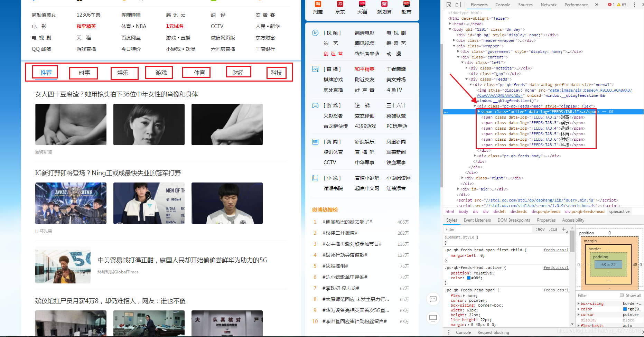The height and width of the screenshot is (337, 644).
Task: Click the DevTools inspect element picker icon
Action: click(449, 4)
